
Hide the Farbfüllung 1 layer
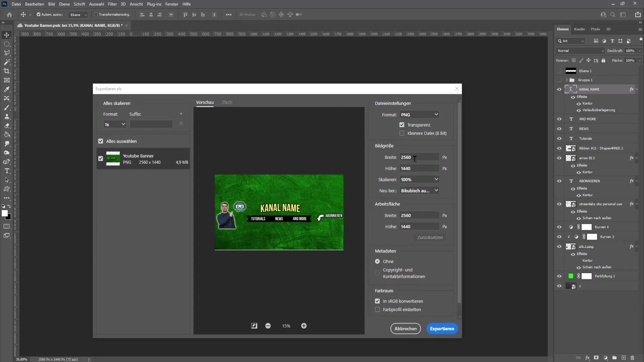pyautogui.click(x=559, y=276)
